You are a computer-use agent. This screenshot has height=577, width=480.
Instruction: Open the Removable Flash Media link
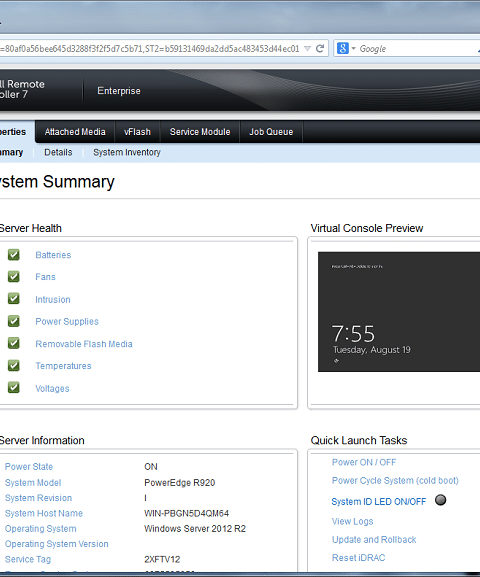pyautogui.click(x=84, y=344)
